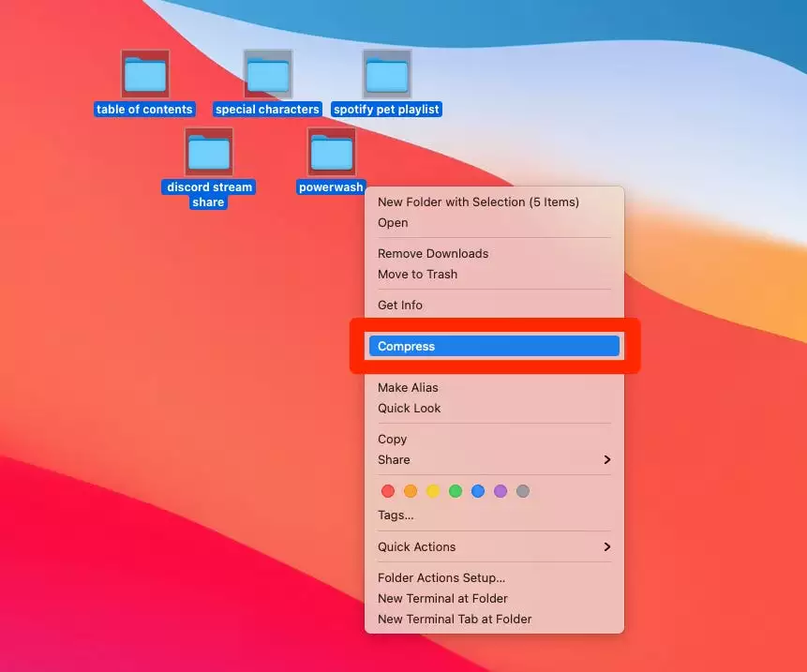
Task: Select the spotify pet playlist folder icon
Action: (387, 74)
